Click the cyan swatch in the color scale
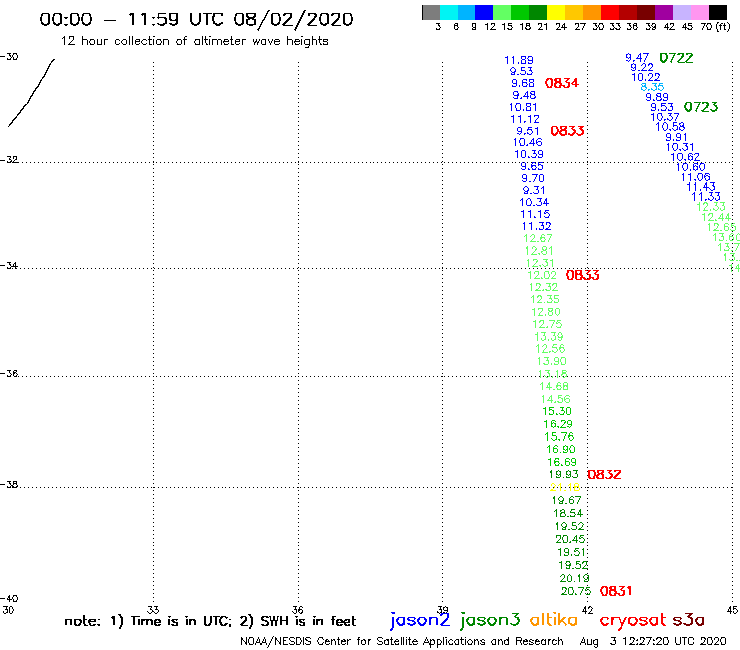 click(x=449, y=12)
